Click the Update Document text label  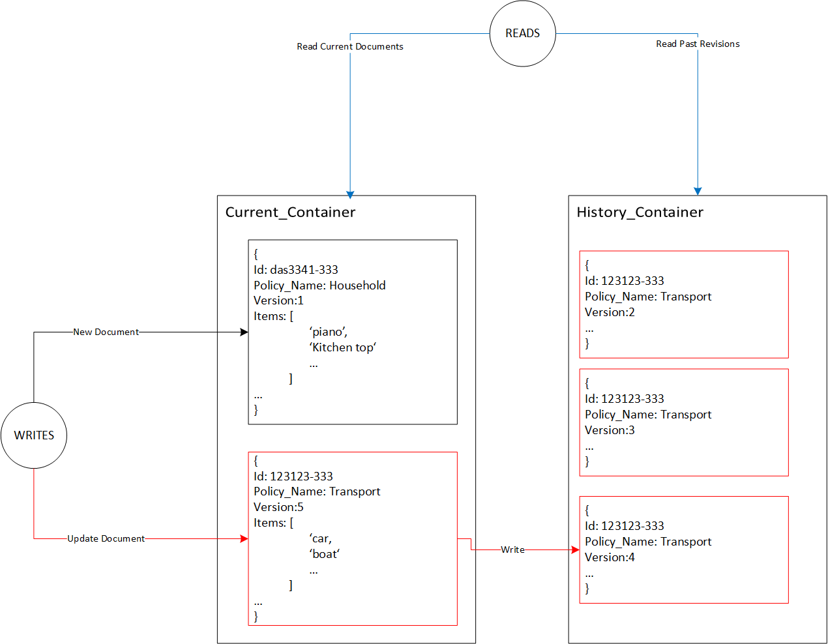pos(106,538)
